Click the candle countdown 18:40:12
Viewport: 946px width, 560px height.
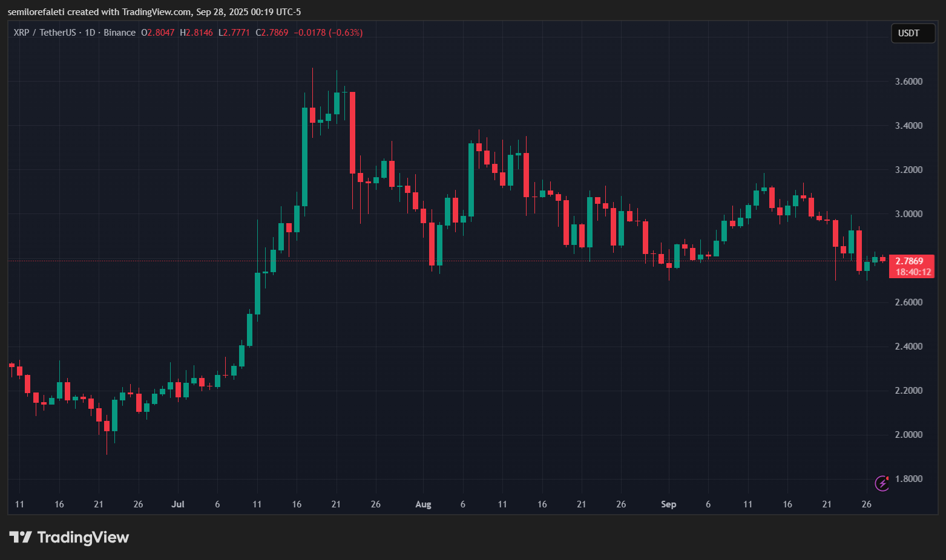pos(913,272)
